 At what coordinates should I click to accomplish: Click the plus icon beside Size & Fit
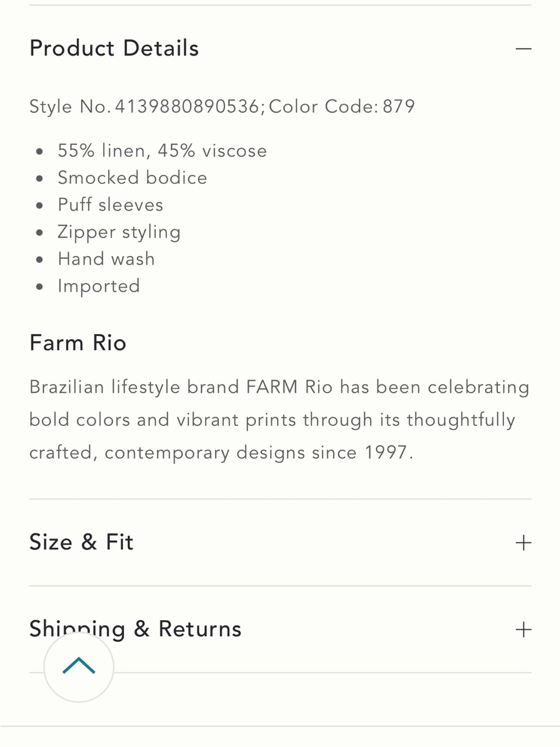[x=524, y=543]
